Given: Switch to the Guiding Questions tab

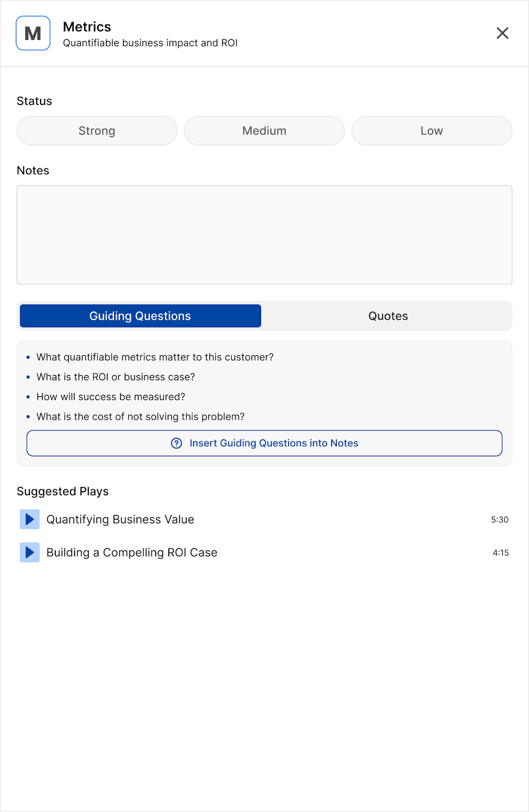Looking at the screenshot, I should point(140,316).
